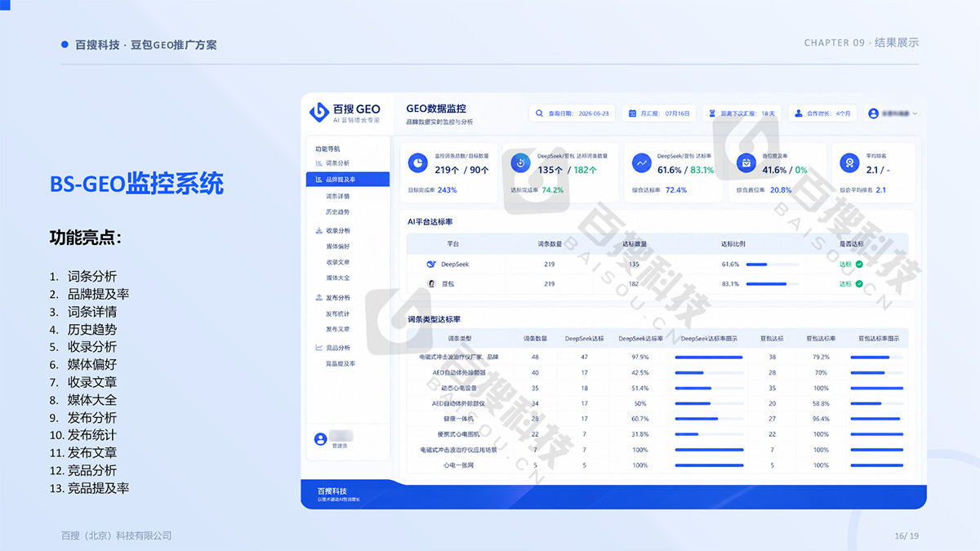Click the 综合首位率 20.8% value
This screenshot has height=551, width=980.
[x=781, y=190]
